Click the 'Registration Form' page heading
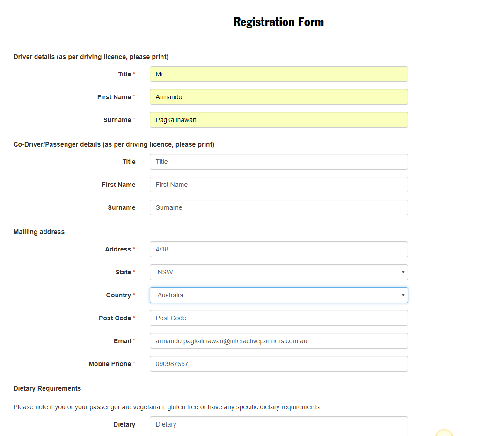The image size is (504, 436). (278, 22)
